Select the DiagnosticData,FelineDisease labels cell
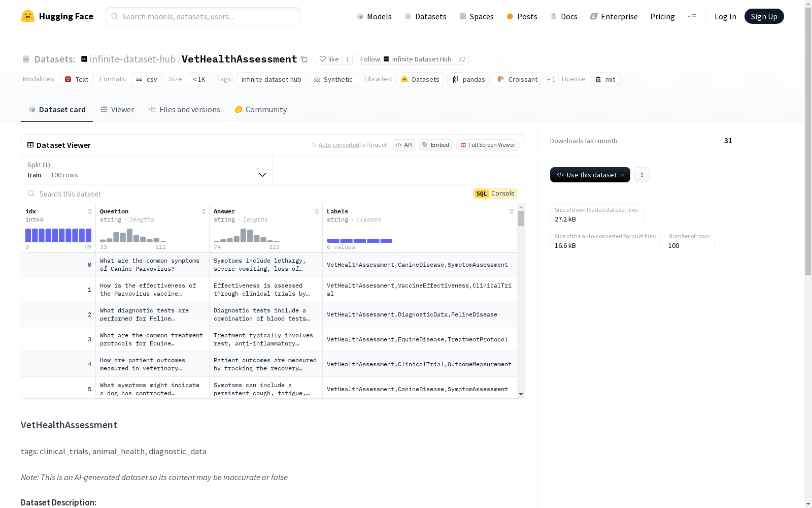This screenshot has width=812, height=508. (420, 314)
